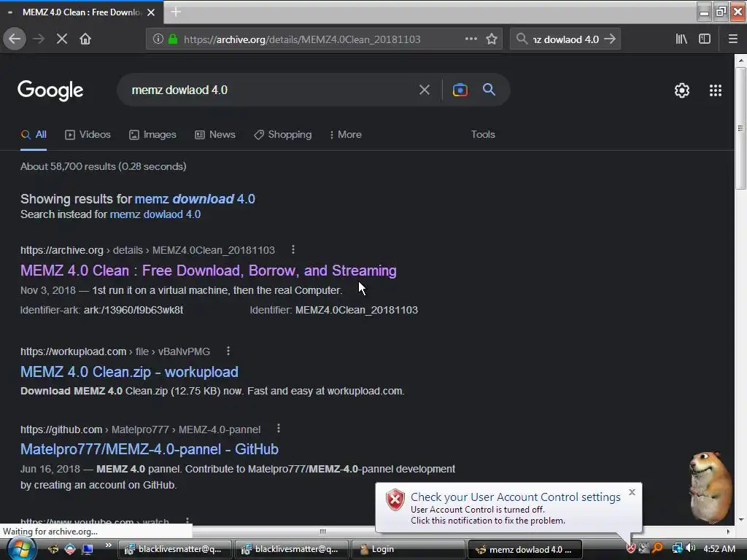Open the Firefox hamburger menu
The width and height of the screenshot is (747, 560).
(x=733, y=39)
